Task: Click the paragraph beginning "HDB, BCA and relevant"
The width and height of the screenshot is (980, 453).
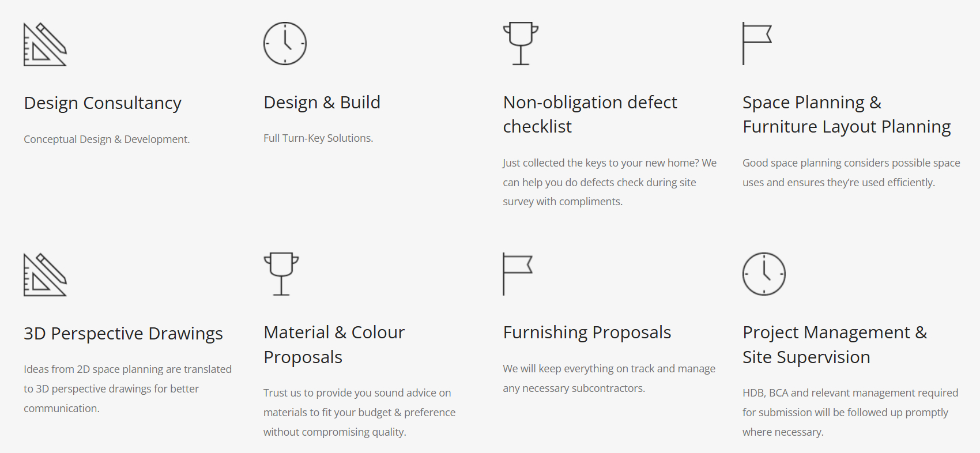Action: (850, 412)
